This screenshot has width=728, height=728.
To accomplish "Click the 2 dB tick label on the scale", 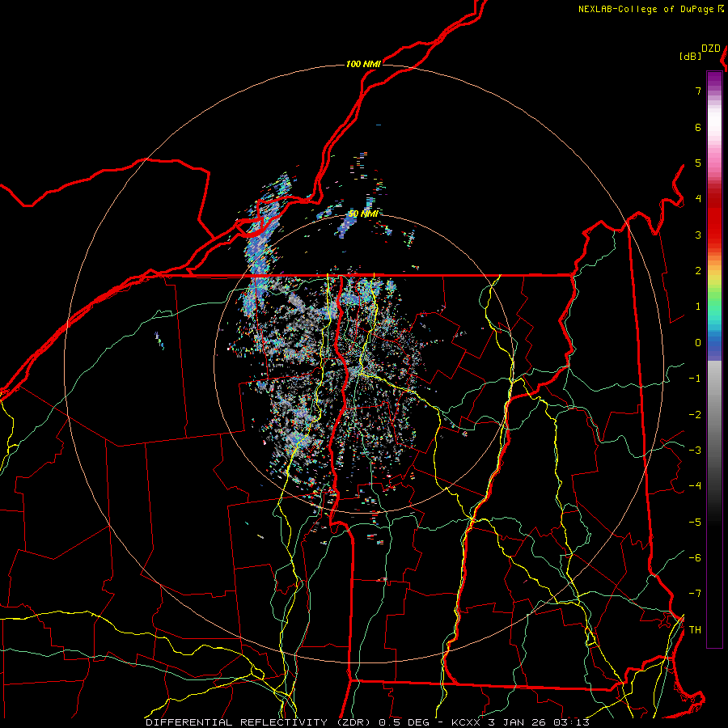I will (698, 271).
